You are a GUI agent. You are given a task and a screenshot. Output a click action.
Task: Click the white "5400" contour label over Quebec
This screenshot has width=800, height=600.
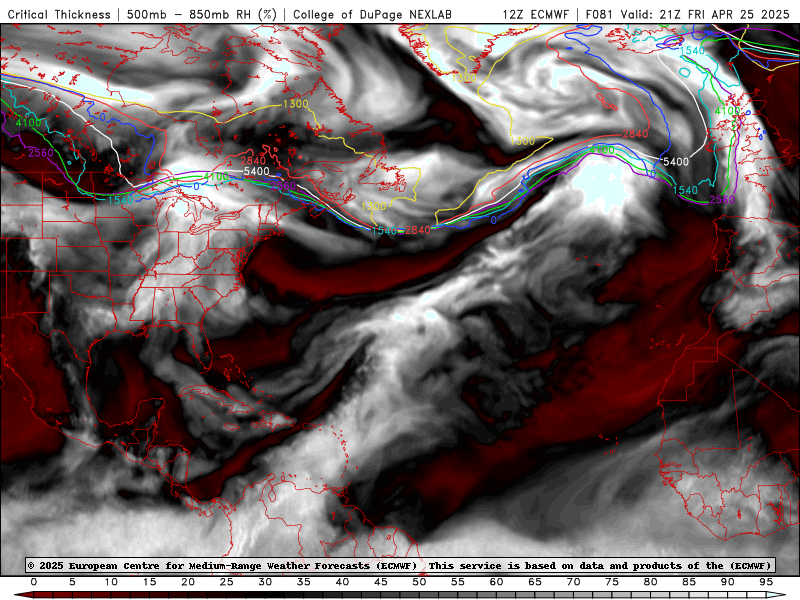tap(257, 171)
